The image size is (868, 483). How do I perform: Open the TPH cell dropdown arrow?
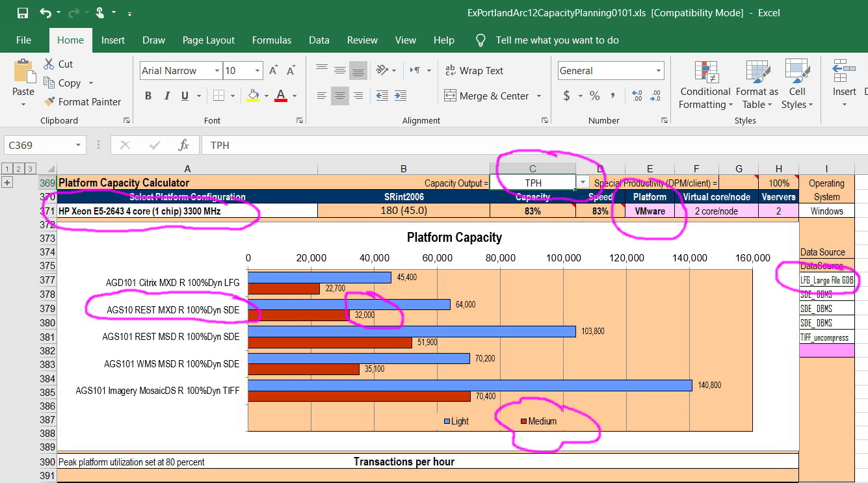tap(583, 183)
